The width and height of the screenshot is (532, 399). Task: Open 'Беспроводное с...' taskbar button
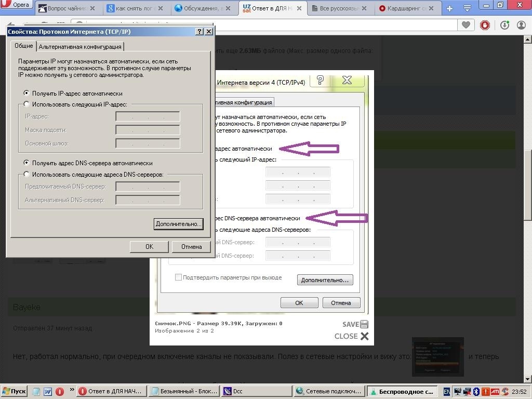(x=402, y=392)
